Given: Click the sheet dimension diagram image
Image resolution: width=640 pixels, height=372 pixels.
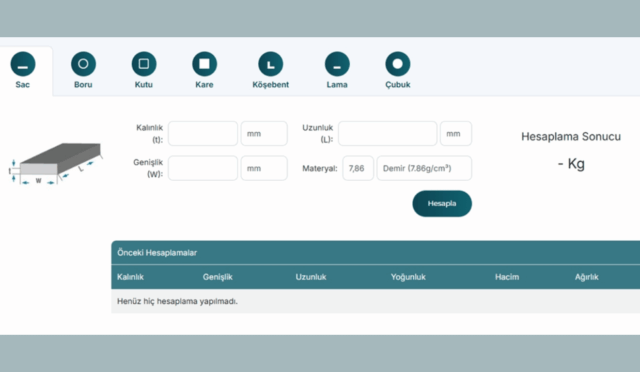Looking at the screenshot, I should tap(56, 163).
